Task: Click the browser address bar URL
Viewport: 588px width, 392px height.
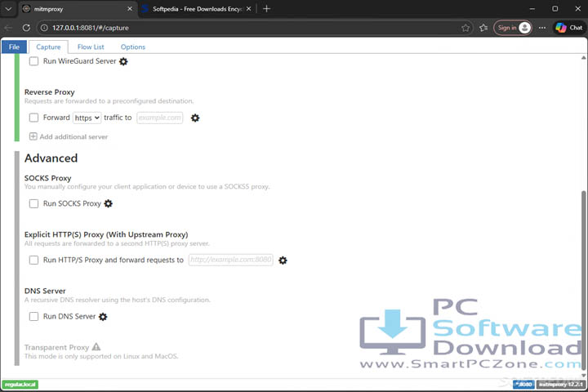Action: 91,28
